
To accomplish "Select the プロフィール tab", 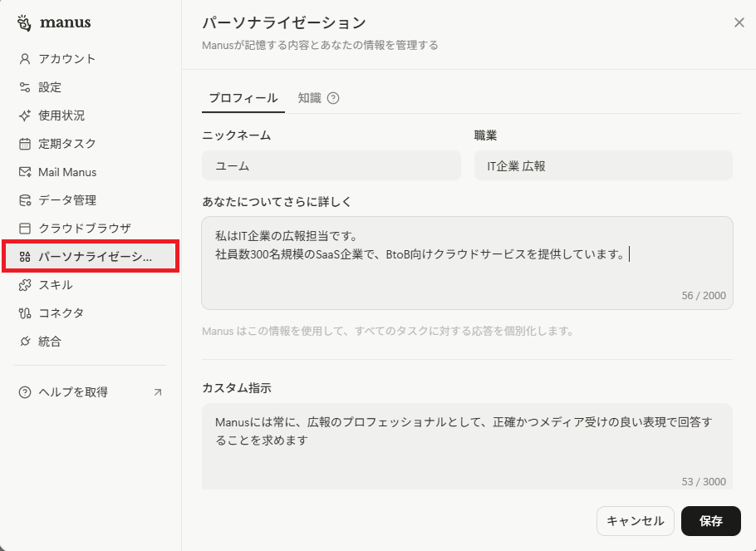I will click(x=243, y=98).
